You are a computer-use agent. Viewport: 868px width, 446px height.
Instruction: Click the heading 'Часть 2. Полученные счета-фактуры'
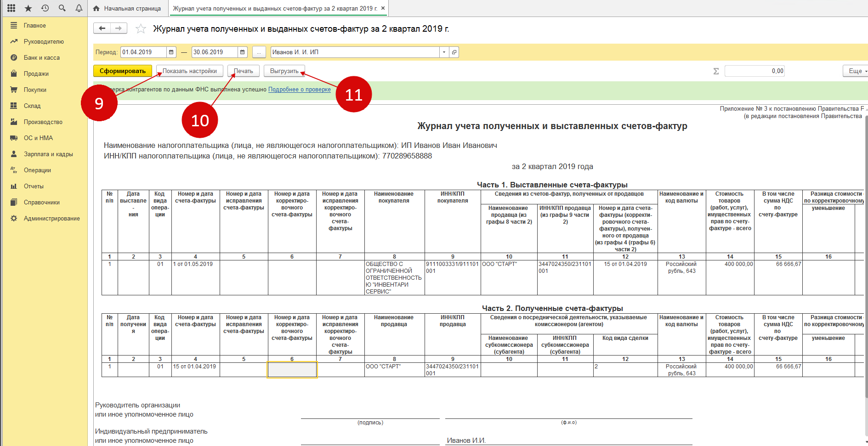pos(552,308)
